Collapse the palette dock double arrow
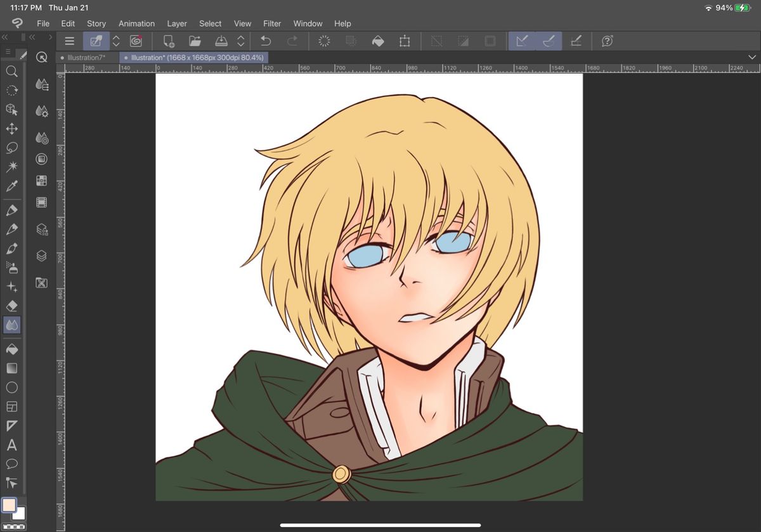The width and height of the screenshot is (761, 532). tap(32, 37)
